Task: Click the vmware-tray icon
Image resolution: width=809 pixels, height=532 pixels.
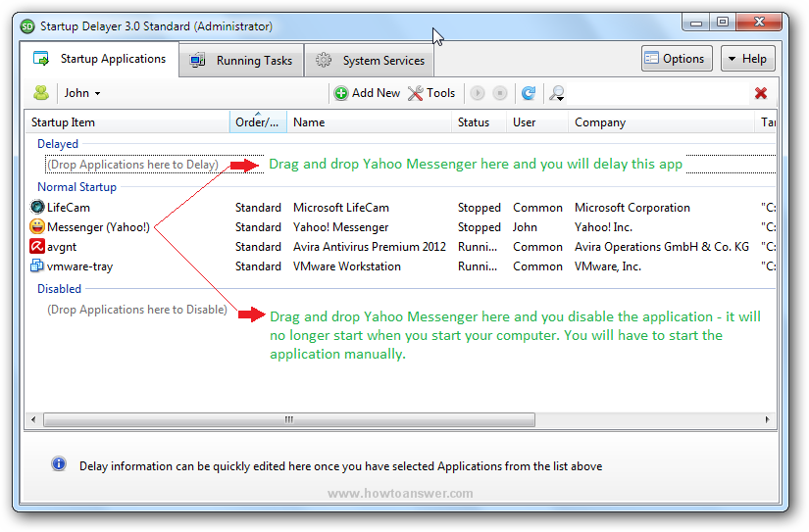Action: (x=37, y=266)
